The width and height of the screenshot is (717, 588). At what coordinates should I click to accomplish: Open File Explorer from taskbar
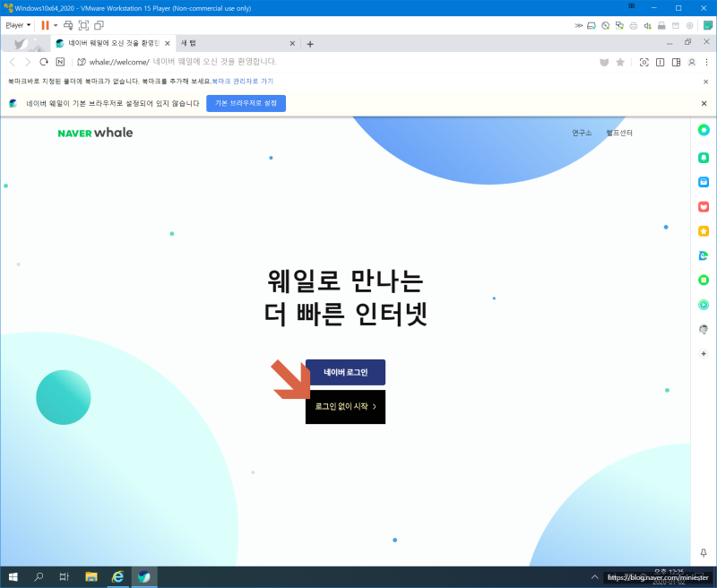[91, 577]
